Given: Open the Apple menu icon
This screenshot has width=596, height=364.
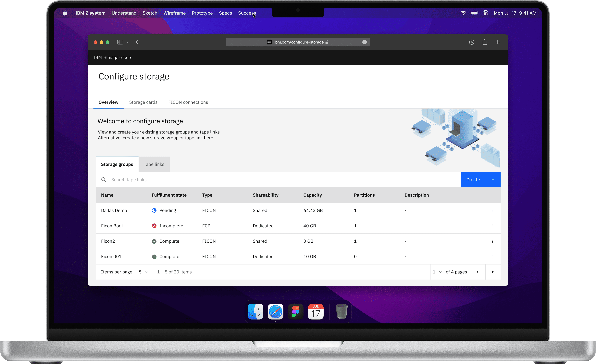Looking at the screenshot, I should (x=65, y=13).
